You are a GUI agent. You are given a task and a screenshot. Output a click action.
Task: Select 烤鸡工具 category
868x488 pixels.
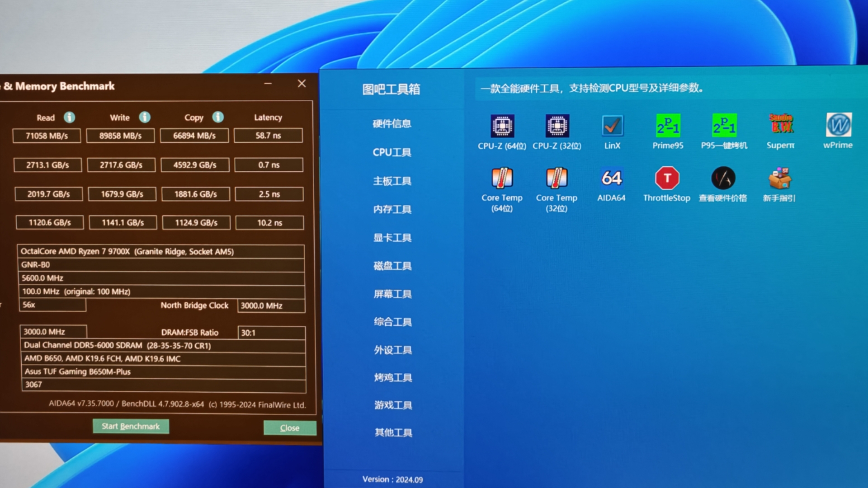(393, 378)
